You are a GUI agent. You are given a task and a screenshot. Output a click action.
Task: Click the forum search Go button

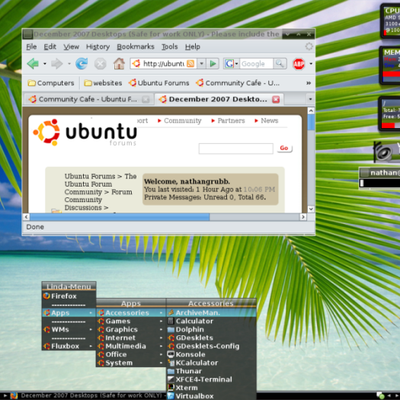click(x=284, y=148)
